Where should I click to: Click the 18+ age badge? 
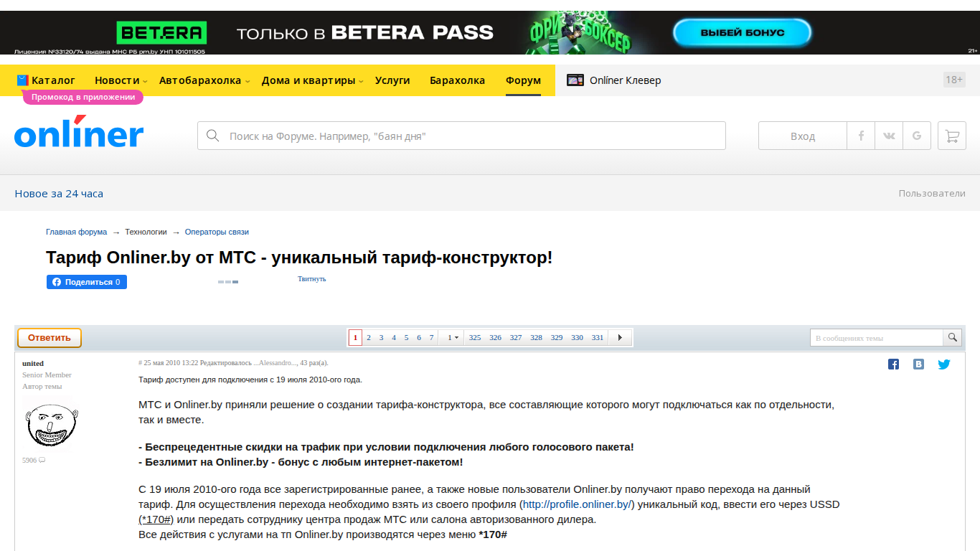tap(954, 80)
